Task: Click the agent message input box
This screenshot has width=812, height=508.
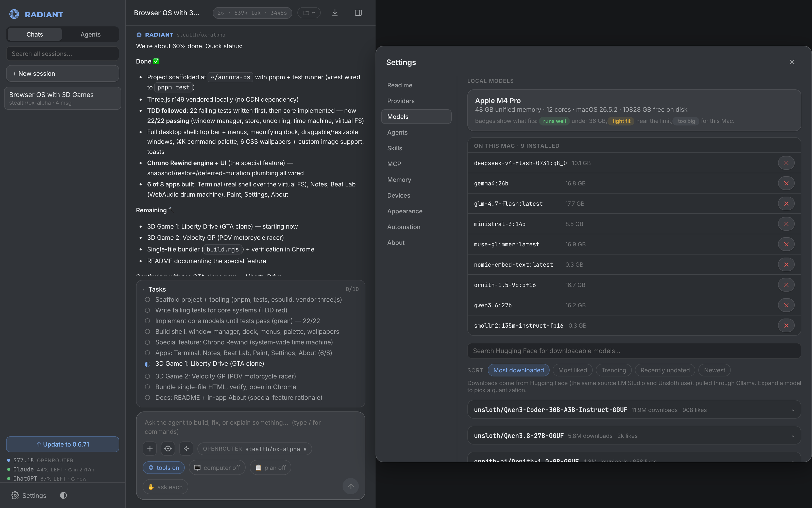Action: click(251, 427)
